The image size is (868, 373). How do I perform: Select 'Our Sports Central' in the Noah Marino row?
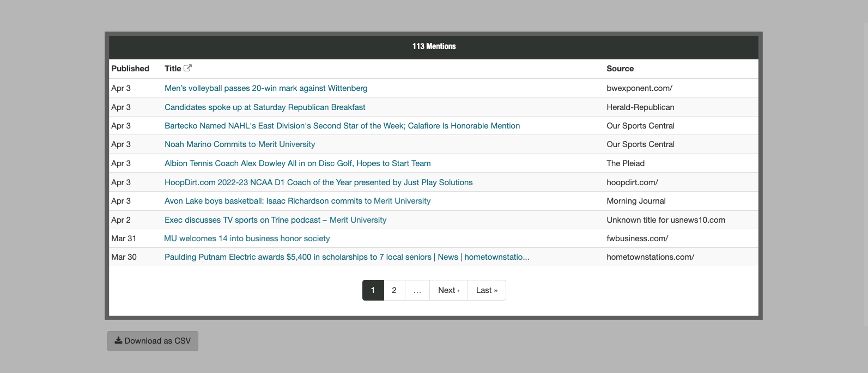click(x=640, y=144)
